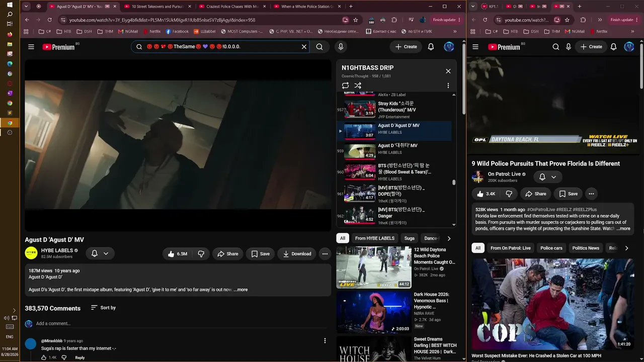Image resolution: width=644 pixels, height=362 pixels.
Task: Select the Police cars chip
Action: click(551, 248)
